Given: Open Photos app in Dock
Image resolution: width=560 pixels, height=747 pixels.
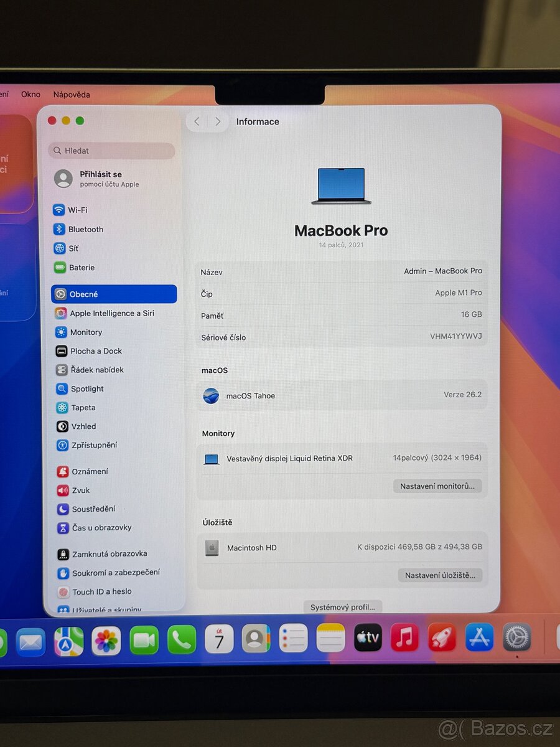Looking at the screenshot, I should click(x=106, y=641).
